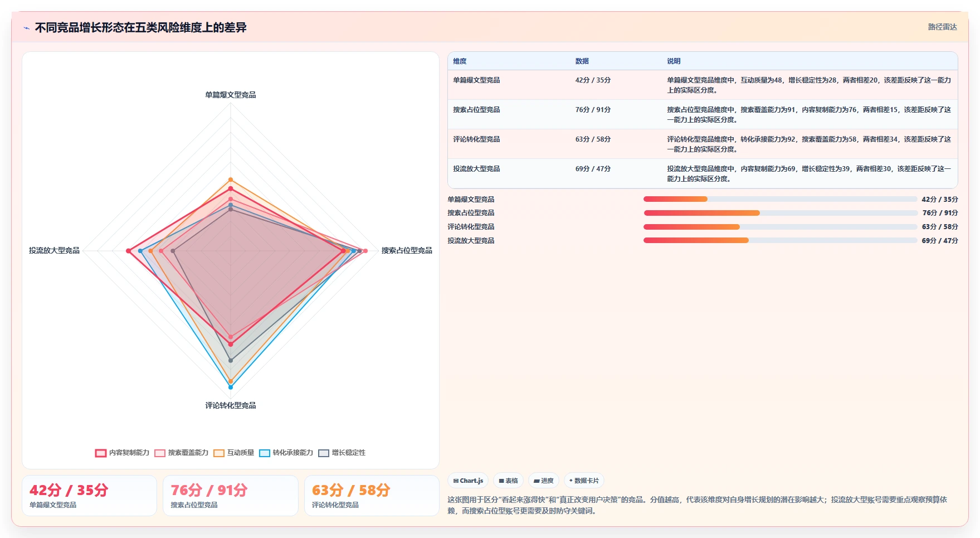980x538 pixels.
Task: Open the 76分 / 91分 data card
Action: click(x=231, y=496)
